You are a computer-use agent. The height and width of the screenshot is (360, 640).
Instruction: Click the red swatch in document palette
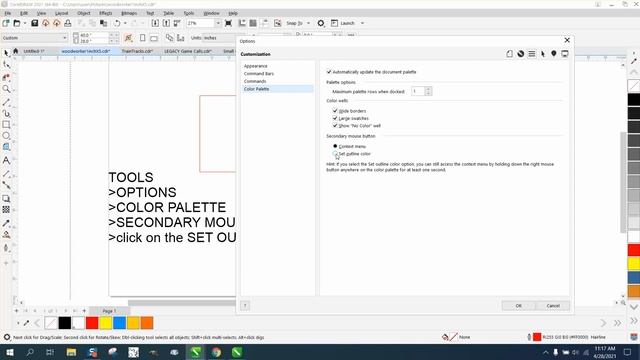click(x=92, y=323)
